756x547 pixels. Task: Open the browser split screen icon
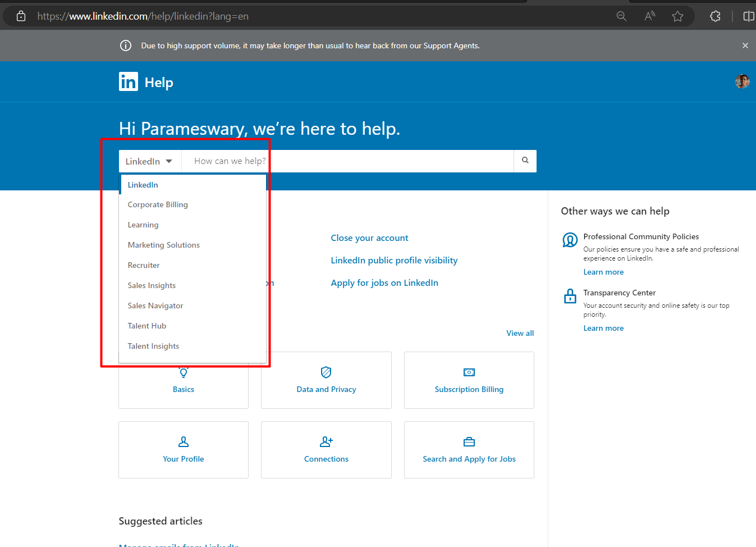tap(749, 16)
